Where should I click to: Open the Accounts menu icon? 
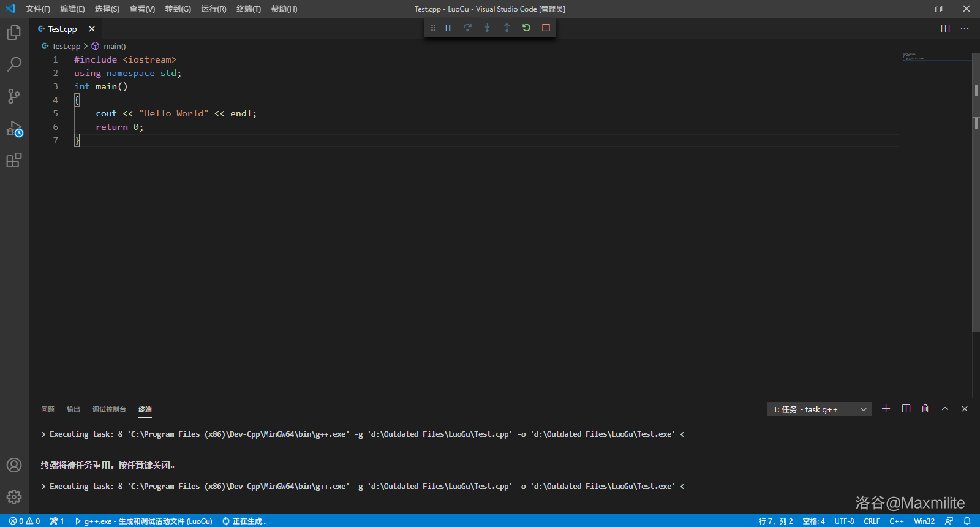coord(14,465)
